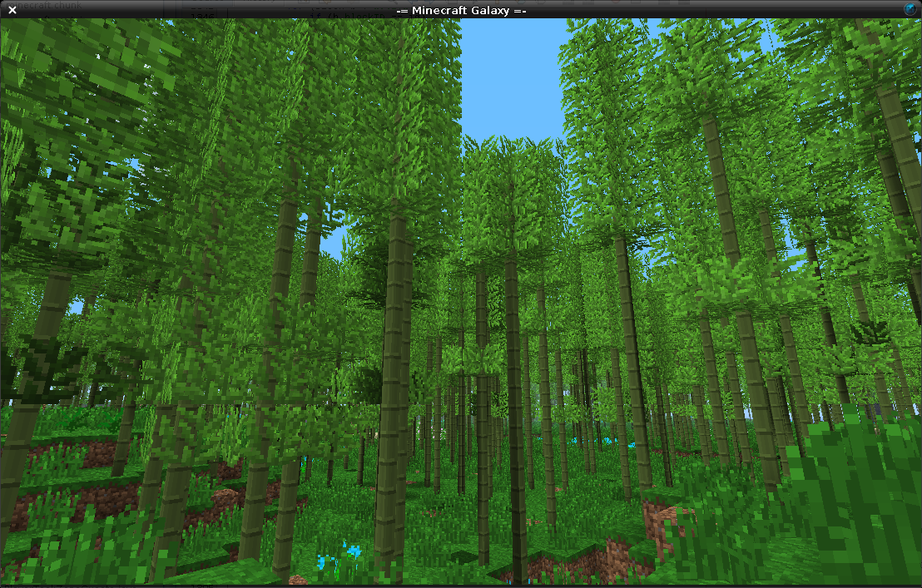Click the Minecraft Galaxy title text

point(461,10)
